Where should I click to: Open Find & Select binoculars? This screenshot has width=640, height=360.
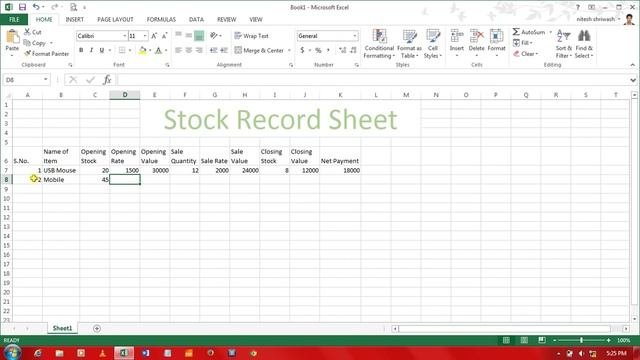pos(584,44)
